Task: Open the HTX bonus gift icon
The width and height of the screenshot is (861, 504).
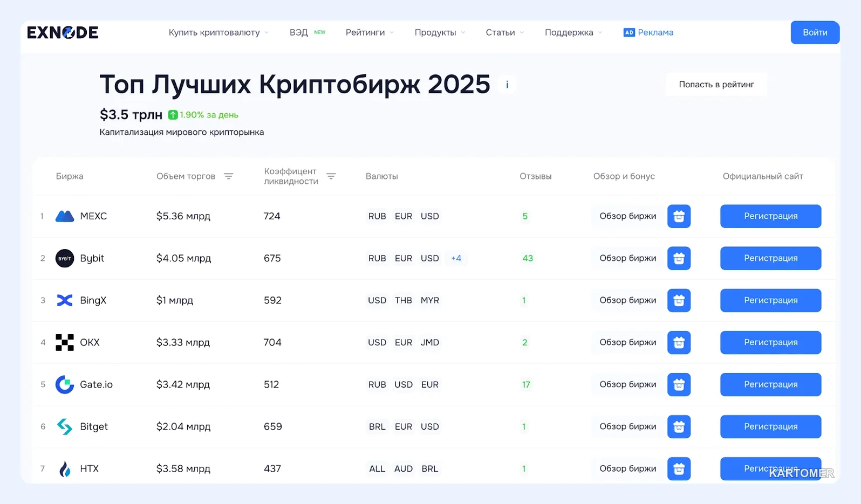Action: click(x=679, y=468)
